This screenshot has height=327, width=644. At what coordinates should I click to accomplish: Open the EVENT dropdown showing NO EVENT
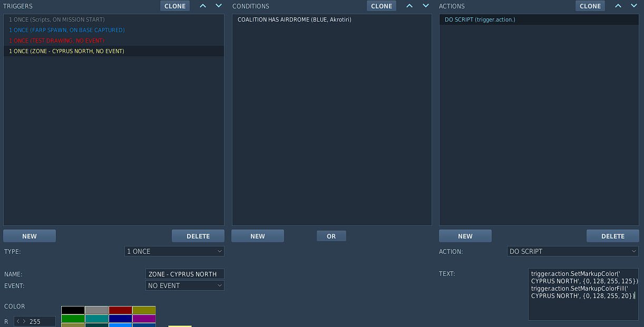185,285
